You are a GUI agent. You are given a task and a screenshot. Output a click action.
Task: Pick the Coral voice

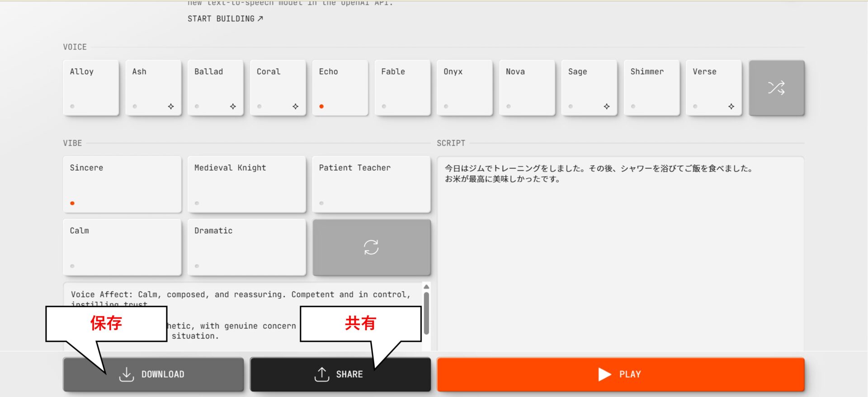point(278,88)
